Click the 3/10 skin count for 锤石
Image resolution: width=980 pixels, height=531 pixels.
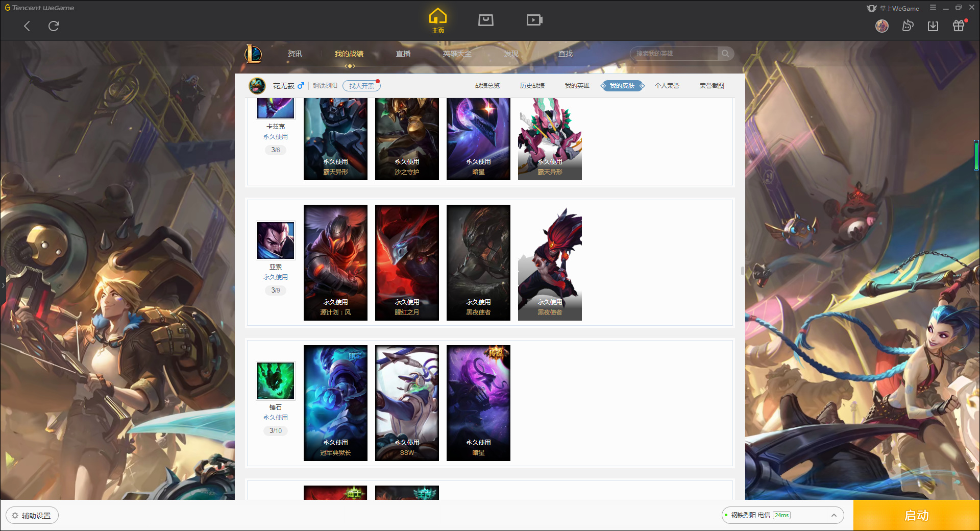pos(276,431)
